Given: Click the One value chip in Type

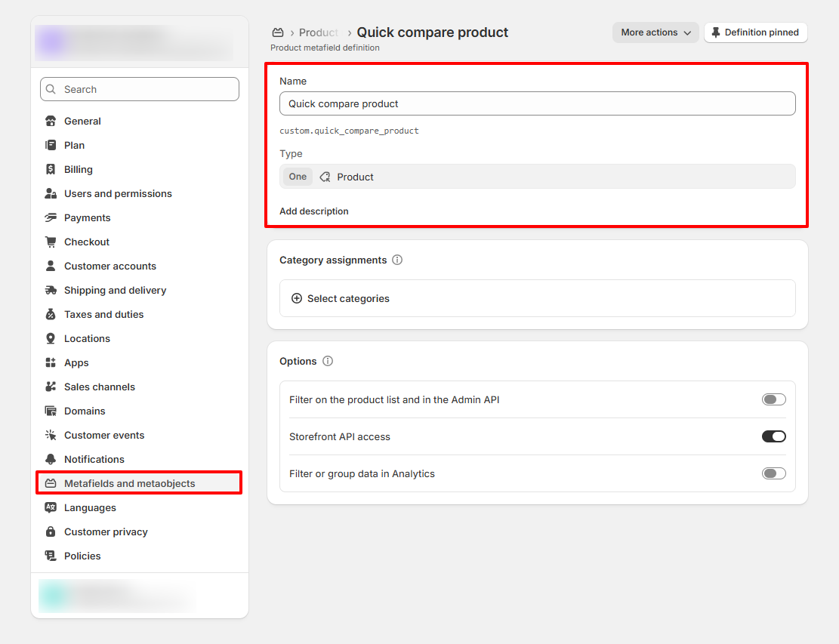Looking at the screenshot, I should (x=298, y=177).
